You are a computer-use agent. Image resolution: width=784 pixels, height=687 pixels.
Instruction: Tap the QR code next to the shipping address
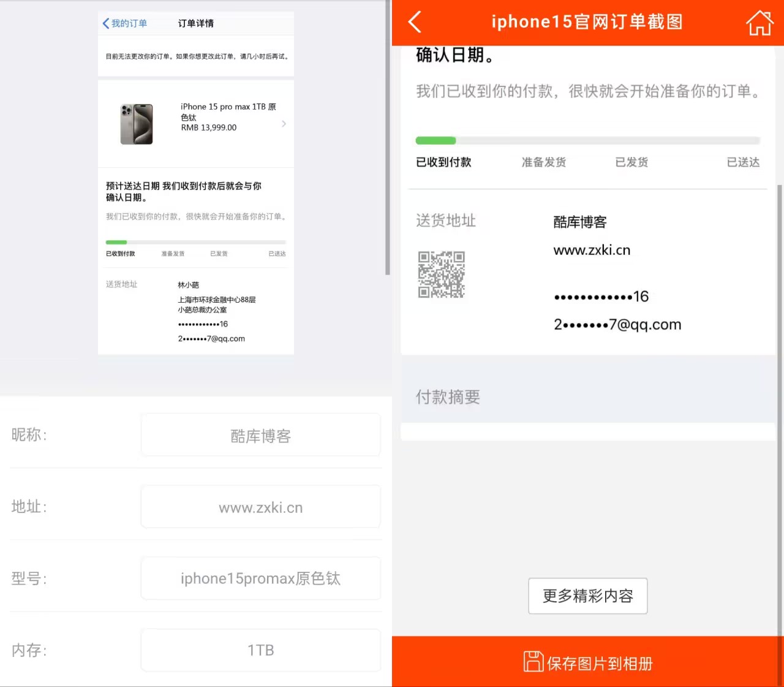coord(442,274)
